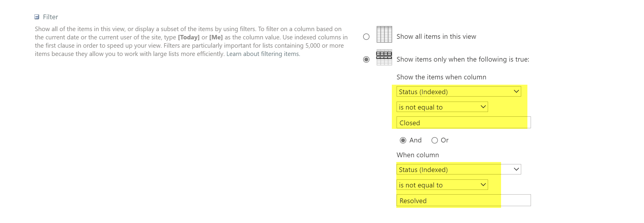Click the Filter section heading

click(50, 17)
